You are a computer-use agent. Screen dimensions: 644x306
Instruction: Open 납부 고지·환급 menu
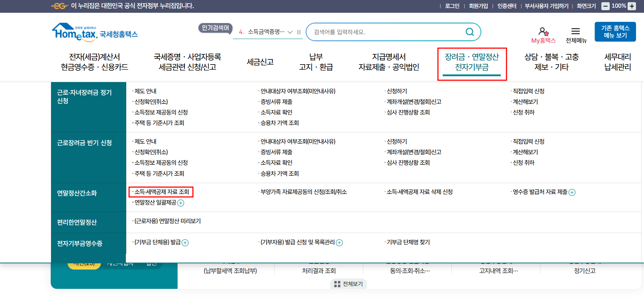point(316,62)
